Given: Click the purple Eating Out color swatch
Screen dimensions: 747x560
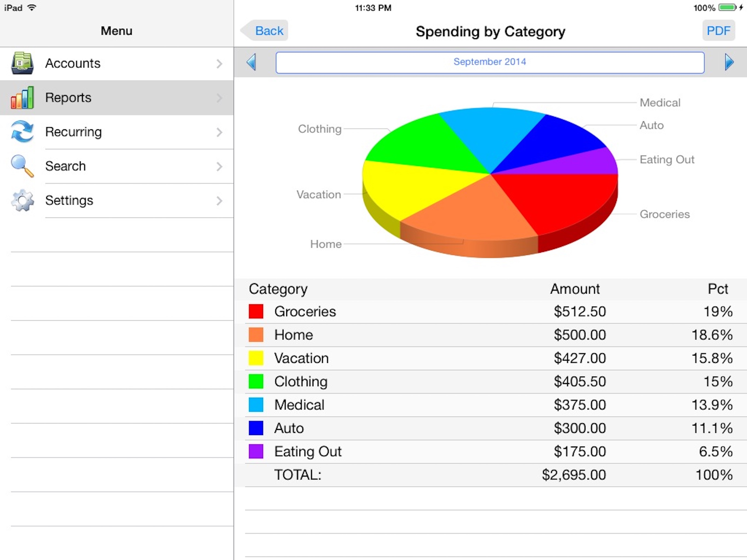Looking at the screenshot, I should (256, 451).
